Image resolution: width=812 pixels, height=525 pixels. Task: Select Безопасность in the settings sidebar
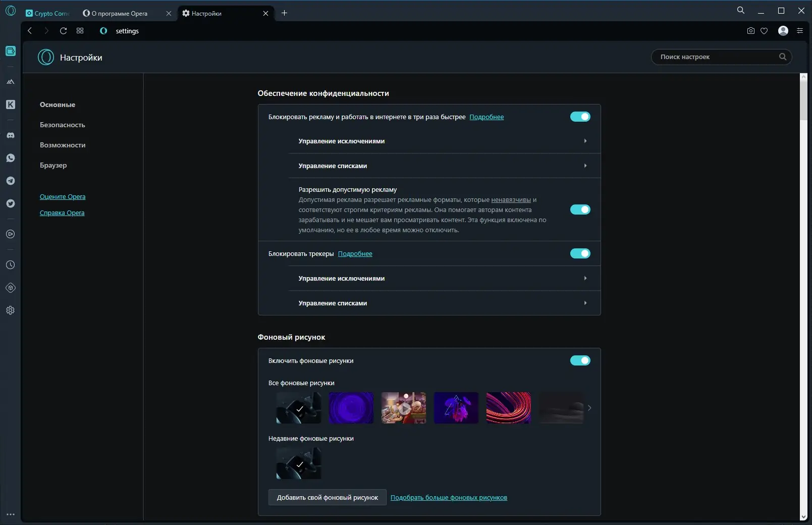click(x=62, y=125)
